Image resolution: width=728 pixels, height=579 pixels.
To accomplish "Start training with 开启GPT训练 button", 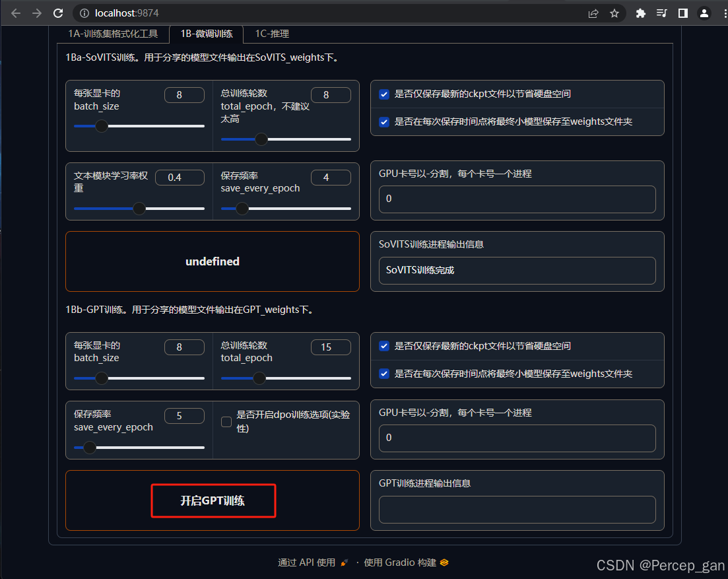I will (x=212, y=500).
